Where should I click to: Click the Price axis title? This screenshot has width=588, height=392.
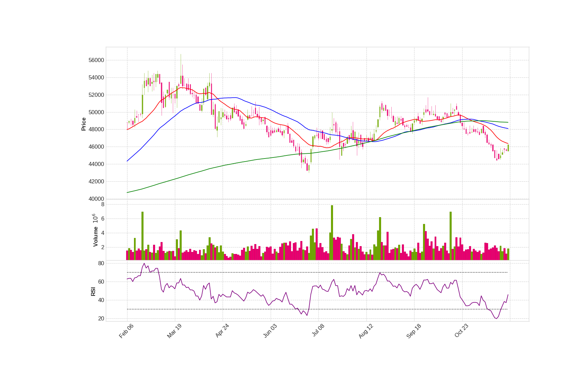tap(84, 124)
